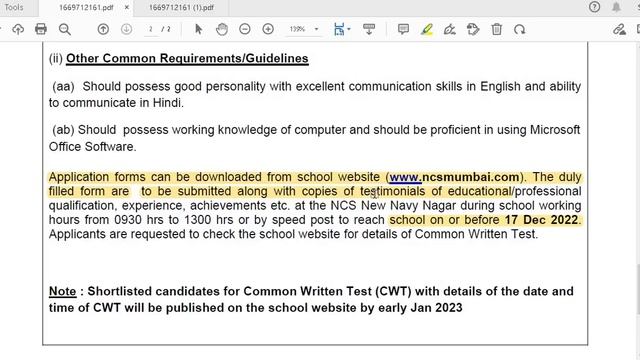
Task: Zoom out with minus button
Action: (x=245, y=29)
